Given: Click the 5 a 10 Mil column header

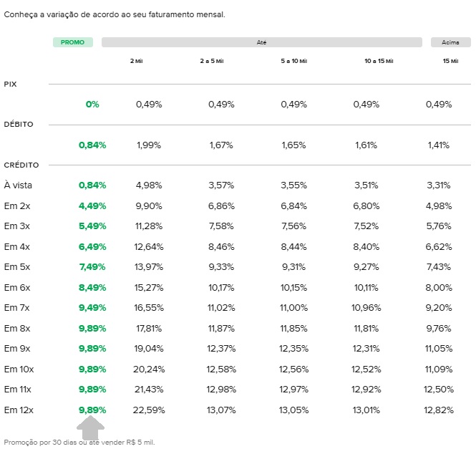Looking at the screenshot, I should point(294,61).
